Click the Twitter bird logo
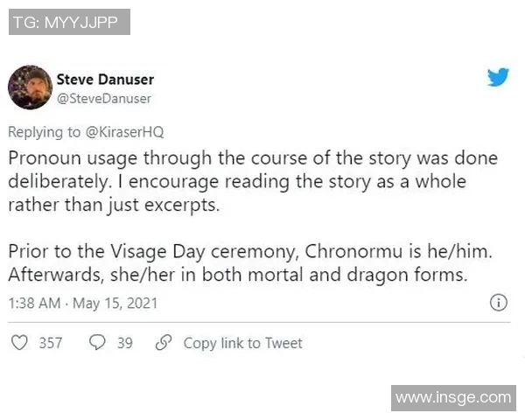 coord(498,78)
